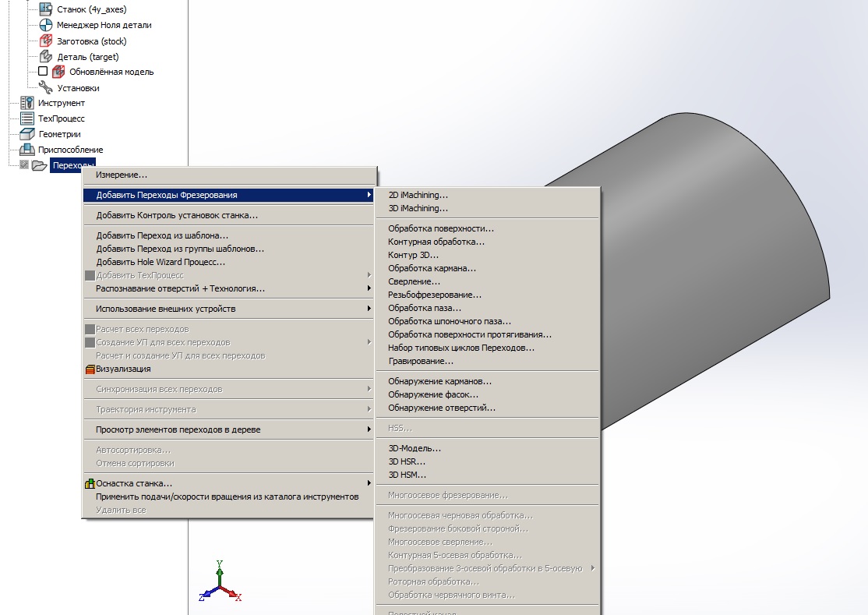Select 3D-Модель... entry

click(x=487, y=448)
